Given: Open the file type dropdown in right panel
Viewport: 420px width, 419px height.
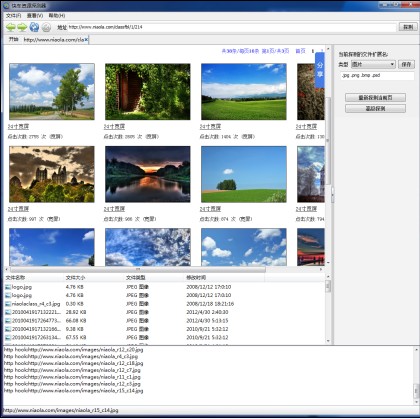Looking at the screenshot, I should pyautogui.click(x=373, y=64).
